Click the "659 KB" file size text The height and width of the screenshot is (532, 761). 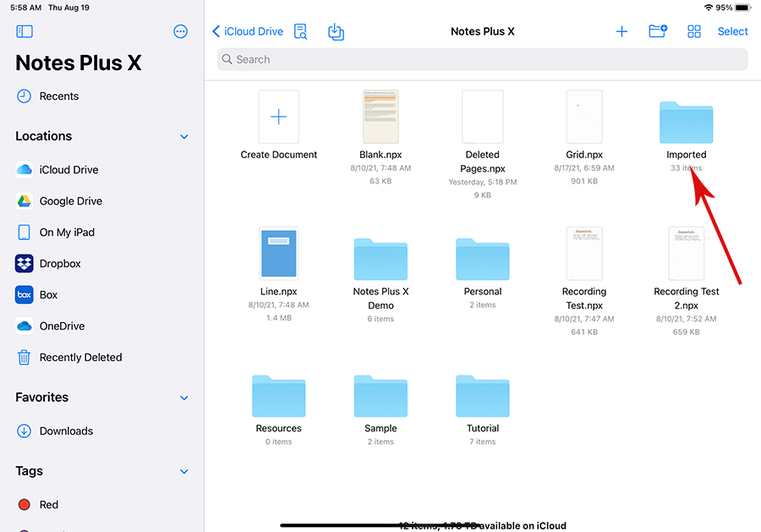click(x=687, y=332)
